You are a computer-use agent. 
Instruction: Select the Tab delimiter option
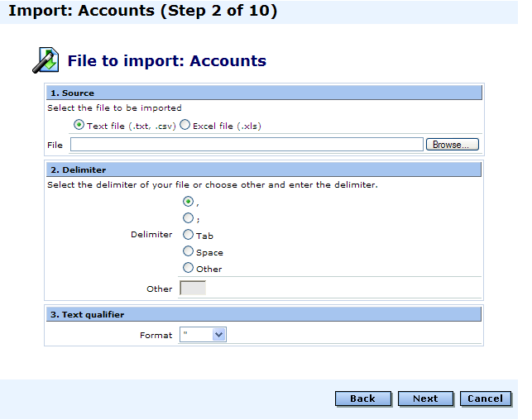[188, 234]
